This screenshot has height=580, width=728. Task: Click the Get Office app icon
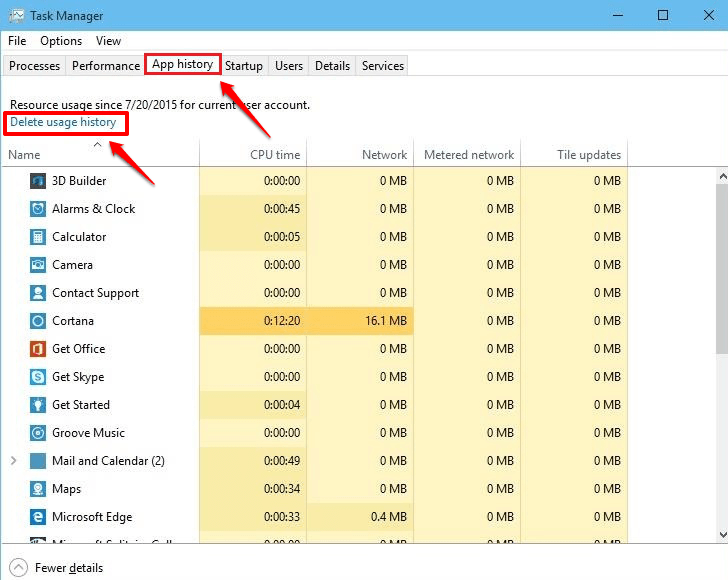(38, 349)
